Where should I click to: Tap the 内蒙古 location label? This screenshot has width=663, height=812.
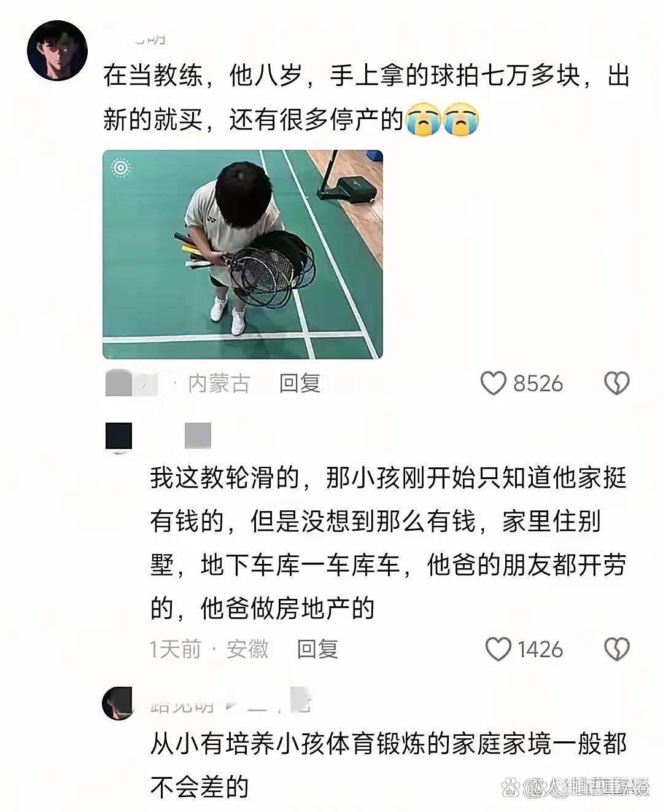[x=219, y=383]
